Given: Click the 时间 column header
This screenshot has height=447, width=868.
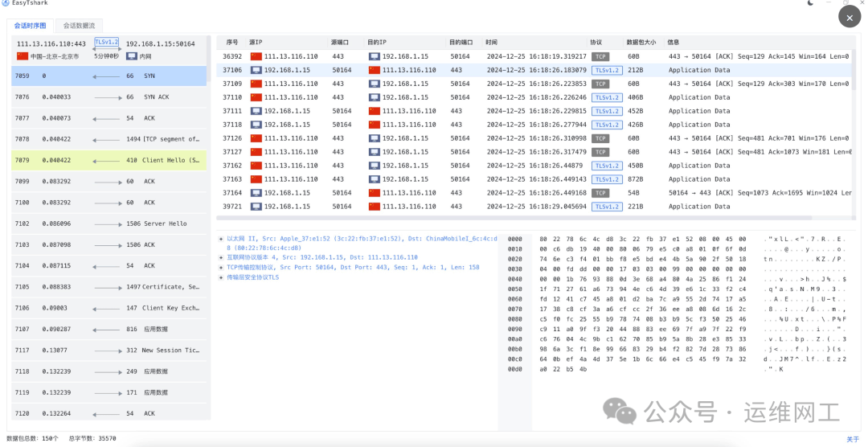Looking at the screenshot, I should pyautogui.click(x=491, y=42).
